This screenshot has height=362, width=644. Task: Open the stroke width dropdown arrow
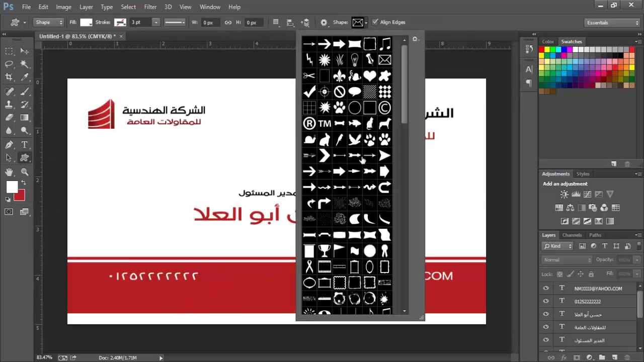click(x=156, y=22)
